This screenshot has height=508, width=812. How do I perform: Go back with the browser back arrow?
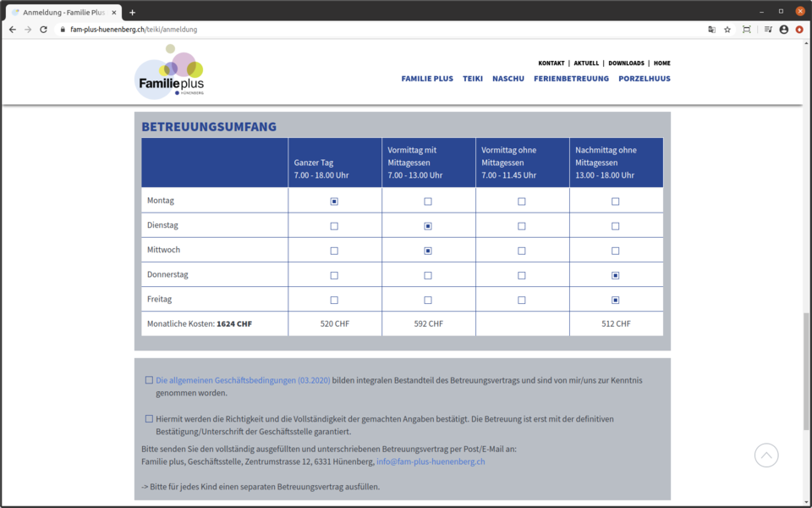click(x=13, y=30)
